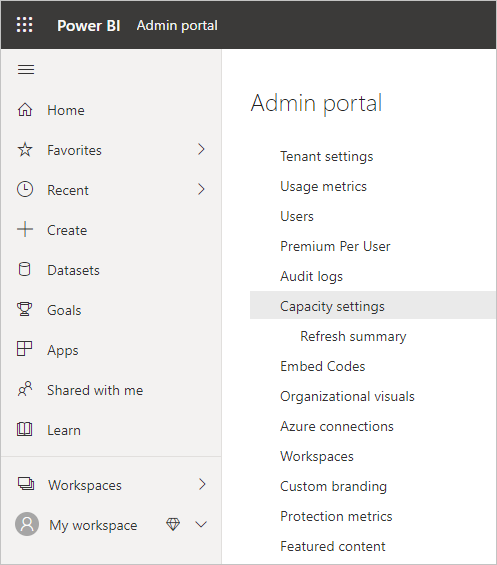Click the Datasets cylinder icon

[x=25, y=270]
